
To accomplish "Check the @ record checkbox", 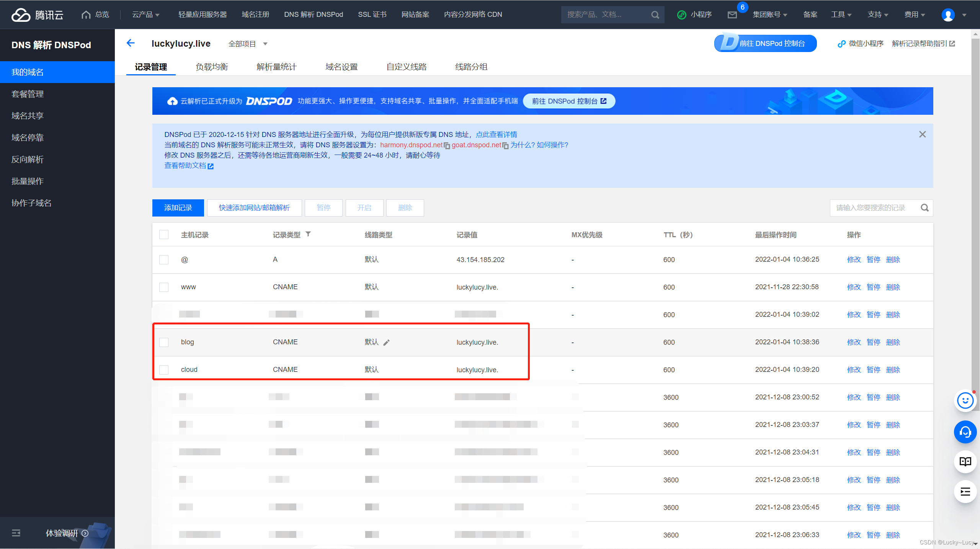I will (x=164, y=260).
